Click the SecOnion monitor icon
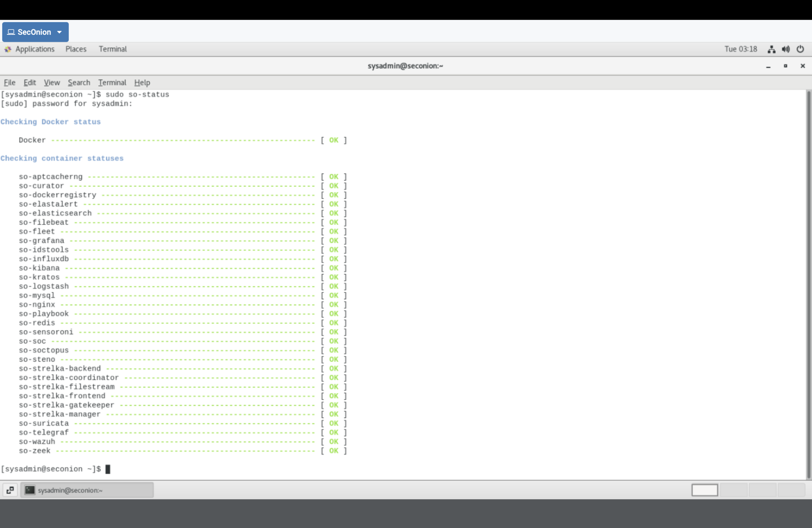Image resolution: width=812 pixels, height=528 pixels. (x=11, y=32)
